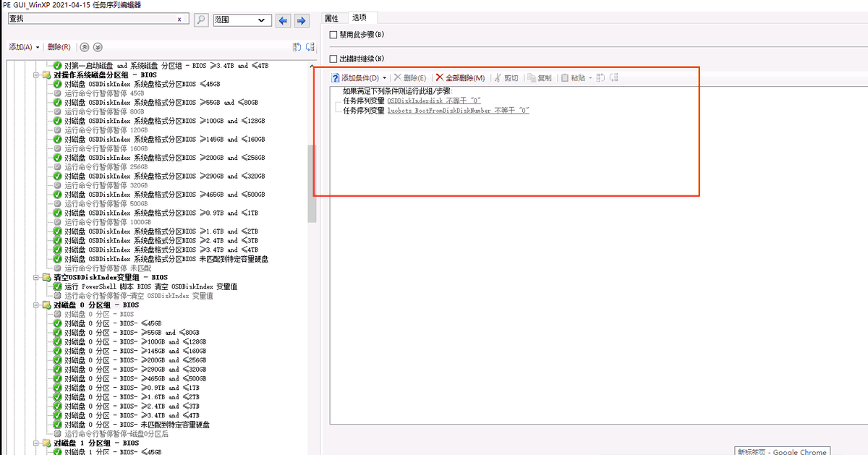
Task: Select step 对第一启动磁盘 and 系统磁盘 分区组 ≥3.4TB
Action: pyautogui.click(x=166, y=66)
